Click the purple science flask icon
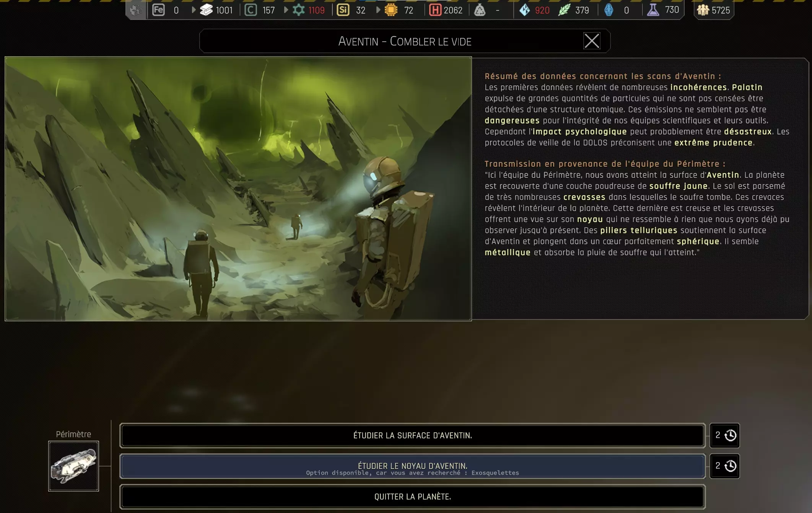The width and height of the screenshot is (812, 513). click(653, 10)
